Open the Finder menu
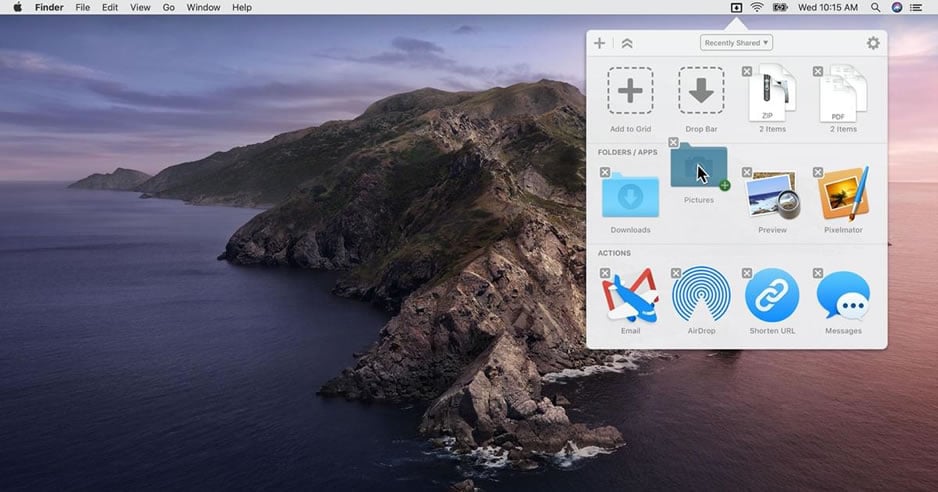Screen dimensions: 938x492 49,7
